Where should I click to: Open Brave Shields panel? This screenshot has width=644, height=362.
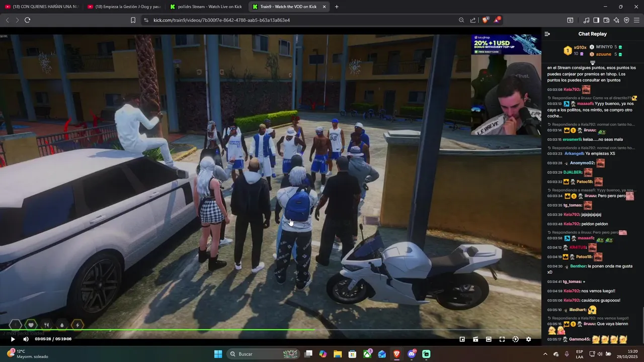(486, 20)
